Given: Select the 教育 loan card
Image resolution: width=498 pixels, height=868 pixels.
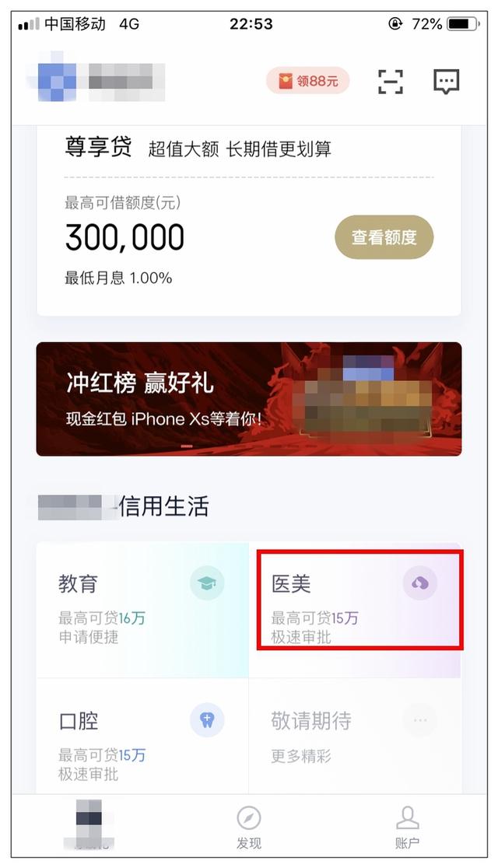Looking at the screenshot, I should (142, 610).
